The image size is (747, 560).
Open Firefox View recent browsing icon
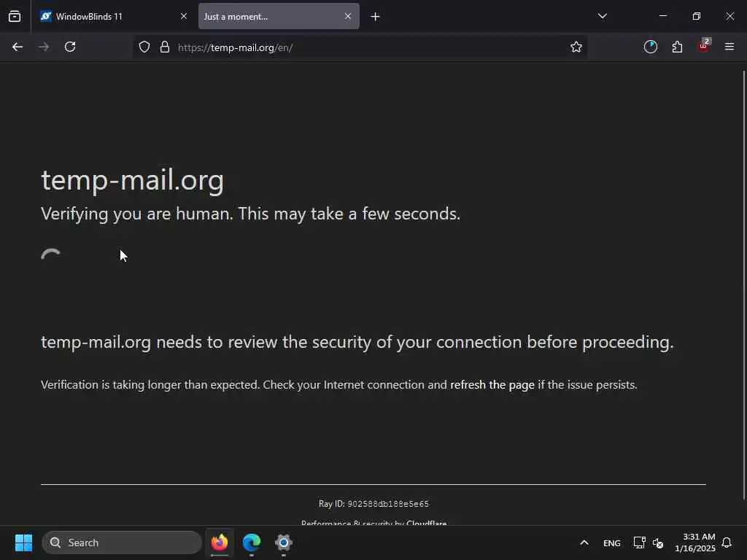[x=15, y=17]
